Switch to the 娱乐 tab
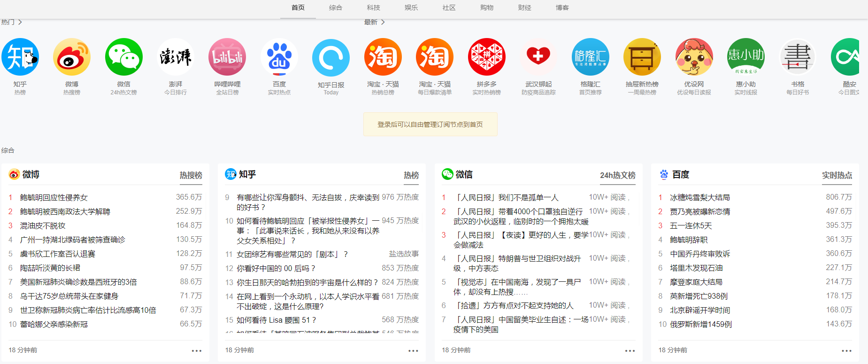The width and height of the screenshot is (868, 364). click(x=411, y=8)
